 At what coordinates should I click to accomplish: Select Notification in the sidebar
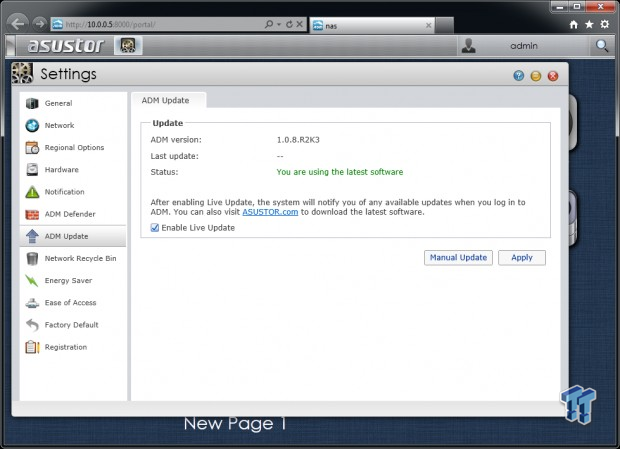pos(73,192)
